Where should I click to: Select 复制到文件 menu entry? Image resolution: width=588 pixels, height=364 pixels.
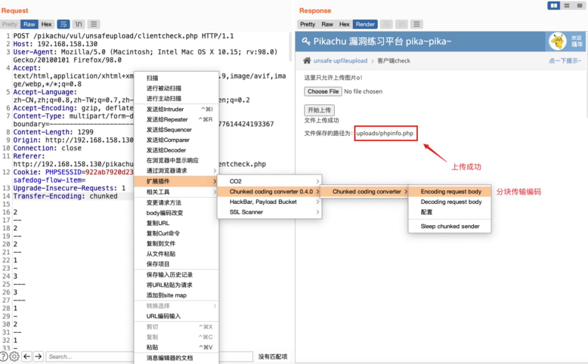point(176,243)
